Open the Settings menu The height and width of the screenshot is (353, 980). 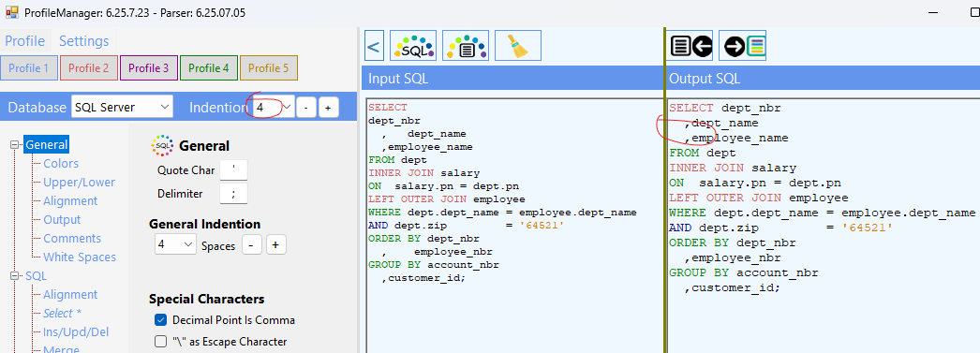click(83, 41)
